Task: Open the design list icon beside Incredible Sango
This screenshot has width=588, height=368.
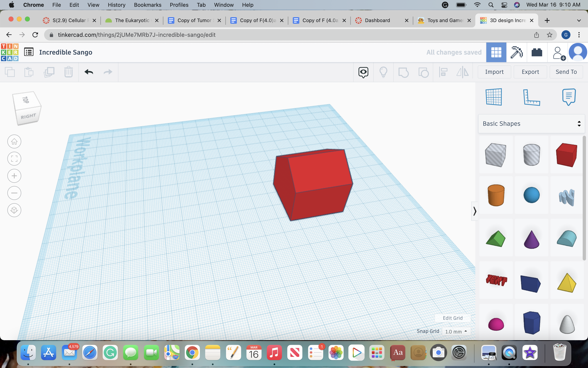Action: coord(29,52)
